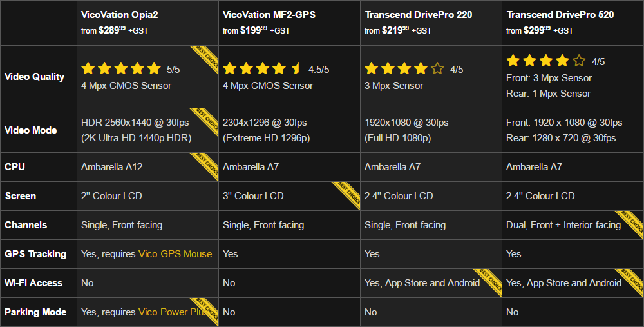This screenshot has width=644, height=327.
Task: Click the Best Choice ribbon on Dual Channels cell
Action: (x=630, y=224)
